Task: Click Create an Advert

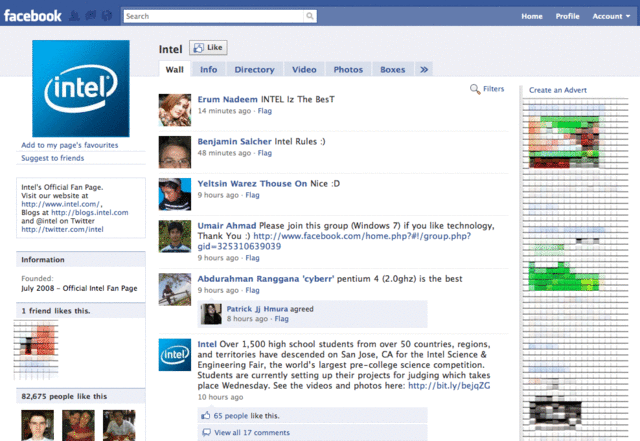Action: tap(558, 90)
